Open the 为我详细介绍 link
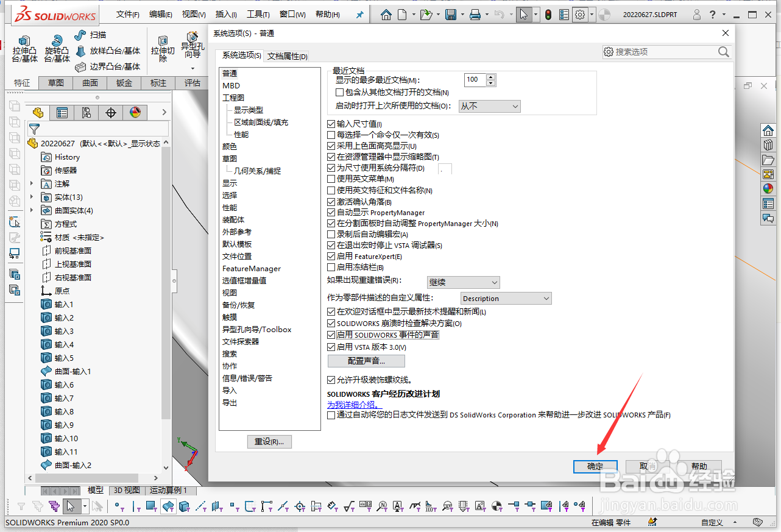This screenshot has width=781, height=532. point(355,405)
